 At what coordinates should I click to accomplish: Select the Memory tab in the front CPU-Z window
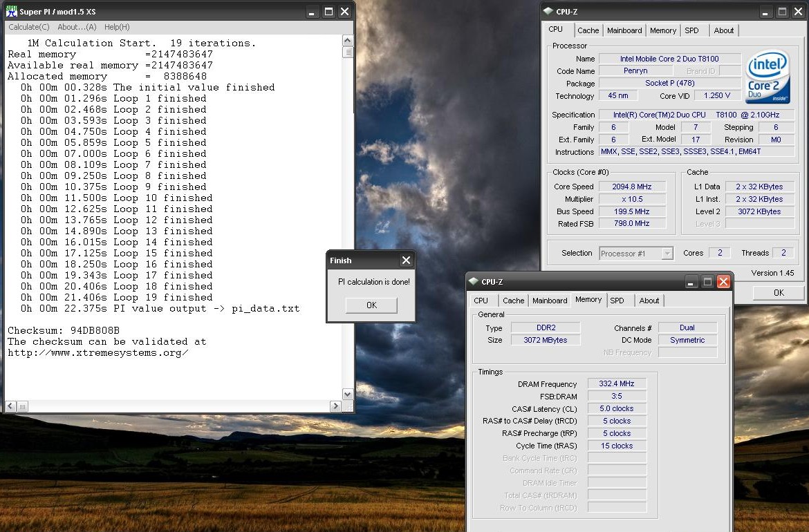(588, 299)
